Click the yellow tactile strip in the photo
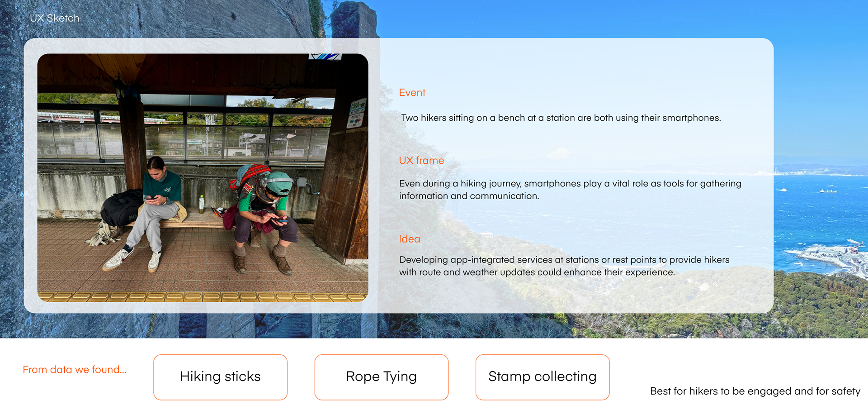This screenshot has width=868, height=410. click(203, 297)
